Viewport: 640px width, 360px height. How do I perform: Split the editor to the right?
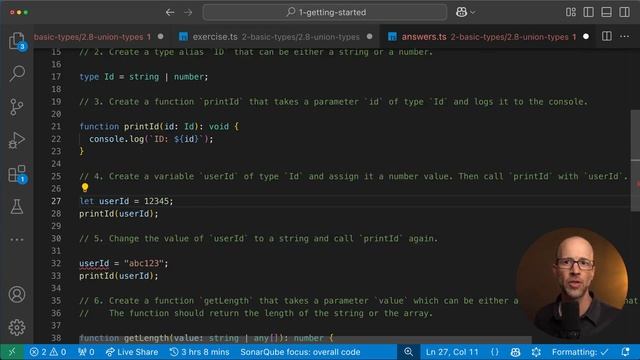607,36
